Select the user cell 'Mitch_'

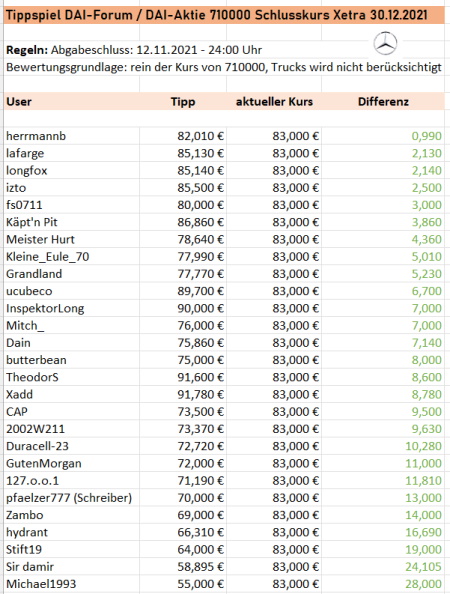pos(25,326)
